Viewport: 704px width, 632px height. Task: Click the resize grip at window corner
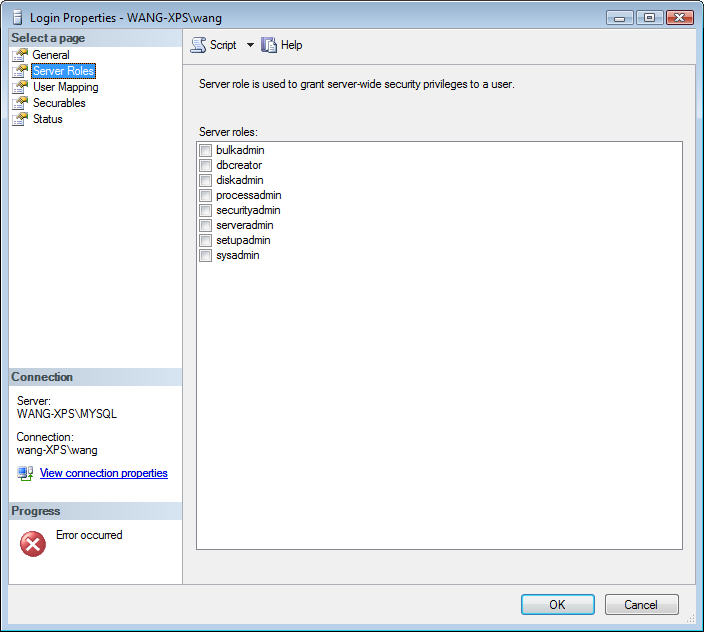(x=691, y=619)
